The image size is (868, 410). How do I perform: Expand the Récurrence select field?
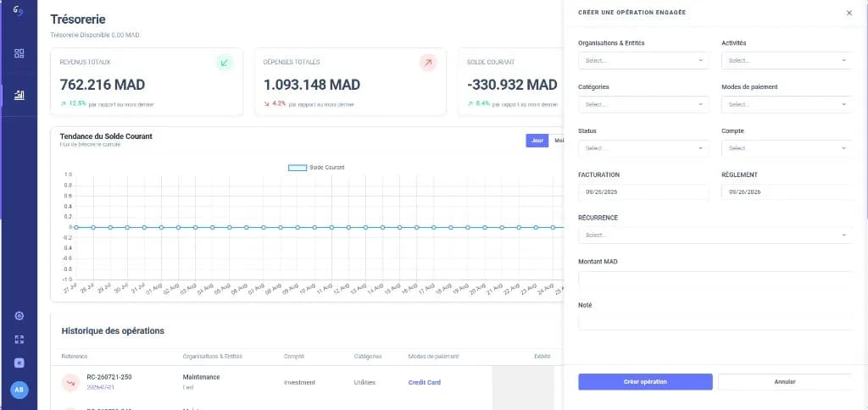point(715,235)
